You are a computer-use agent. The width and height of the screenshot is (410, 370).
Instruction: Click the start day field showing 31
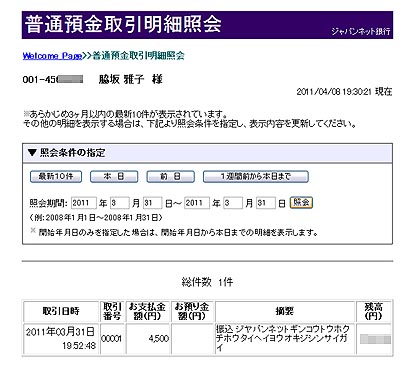point(153,203)
